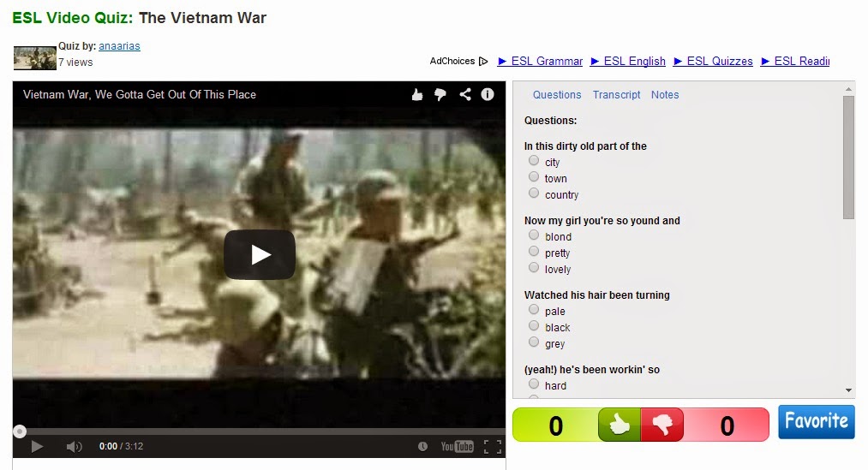Select the "town" answer option

pos(534,176)
